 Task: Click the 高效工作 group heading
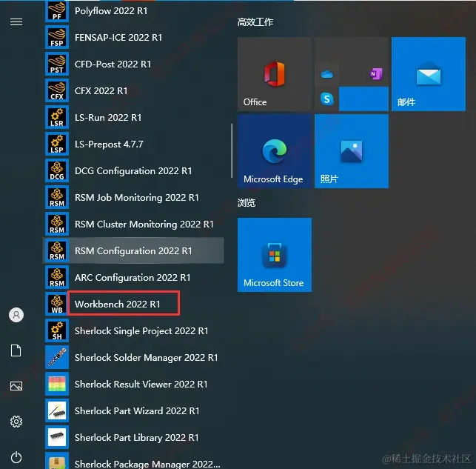coord(255,22)
